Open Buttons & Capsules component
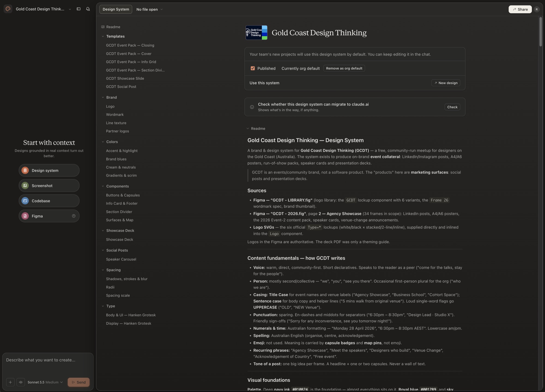The height and width of the screenshot is (392, 545). pyautogui.click(x=123, y=195)
